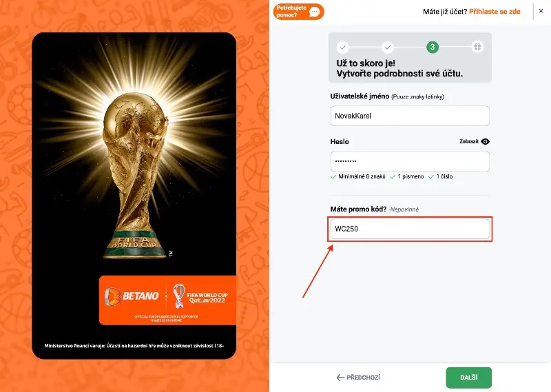Click the first completed step checkmark
Screen dimensions: 551x392
point(342,47)
